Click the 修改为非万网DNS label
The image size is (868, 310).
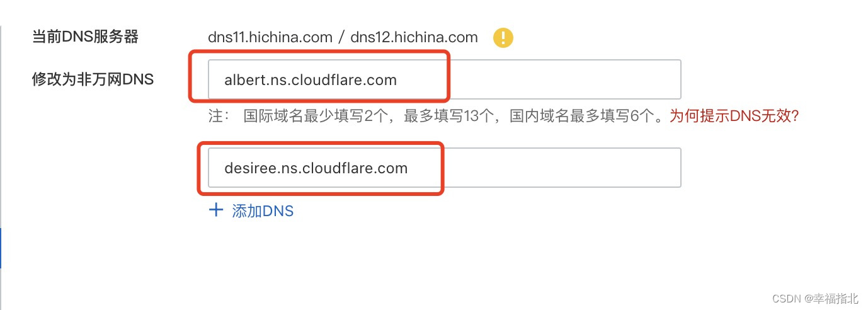point(93,79)
